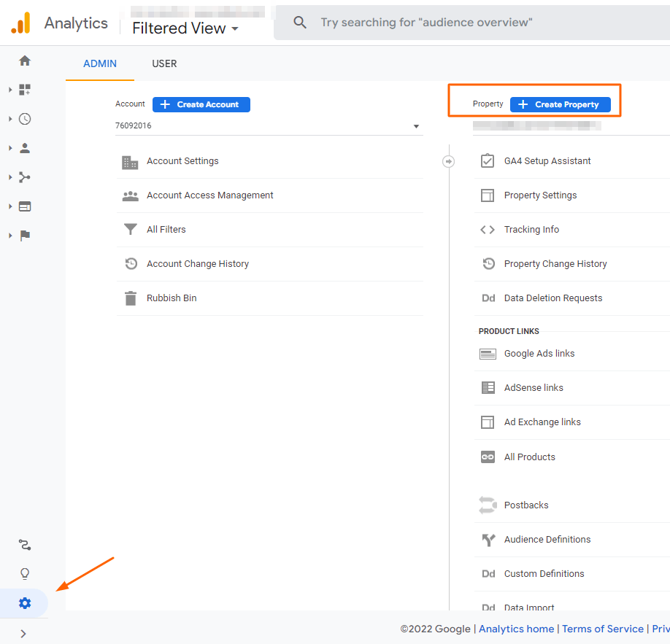Open the Customisation section icon
This screenshot has width=670, height=644.
[24, 89]
